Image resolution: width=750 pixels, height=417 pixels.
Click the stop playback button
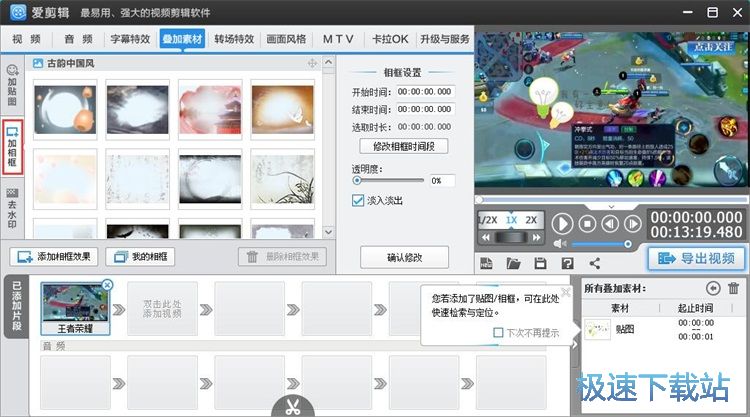587,224
